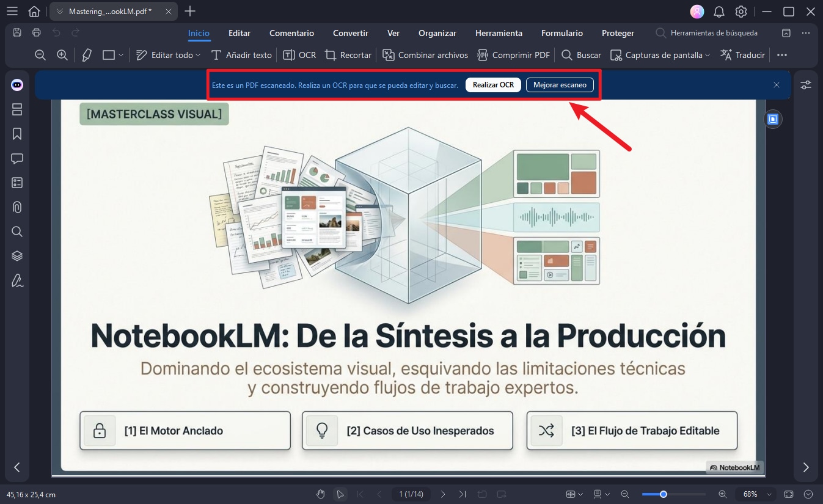Open the Formulario tab

(562, 33)
